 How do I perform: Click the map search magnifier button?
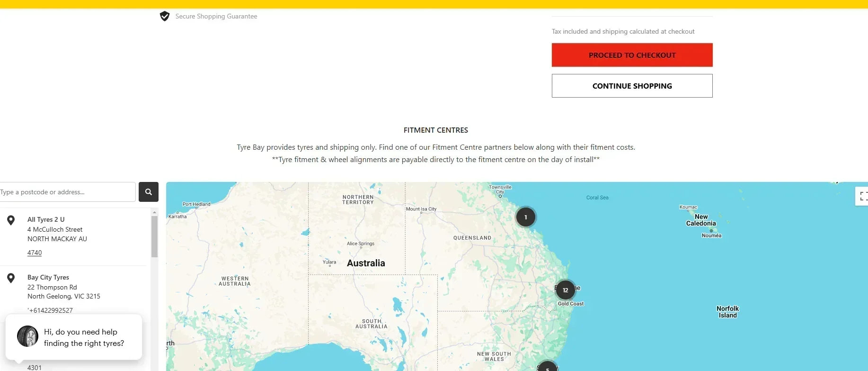click(x=148, y=192)
